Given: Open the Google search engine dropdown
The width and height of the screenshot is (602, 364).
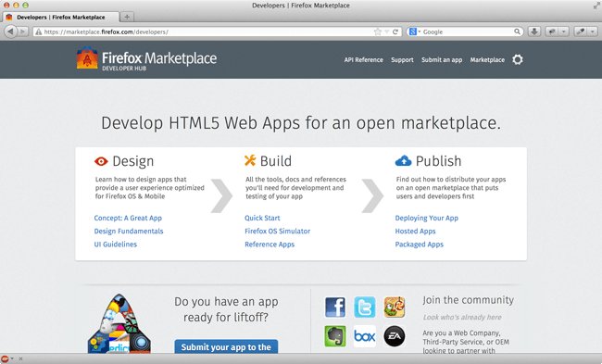Looking at the screenshot, I should (x=415, y=31).
